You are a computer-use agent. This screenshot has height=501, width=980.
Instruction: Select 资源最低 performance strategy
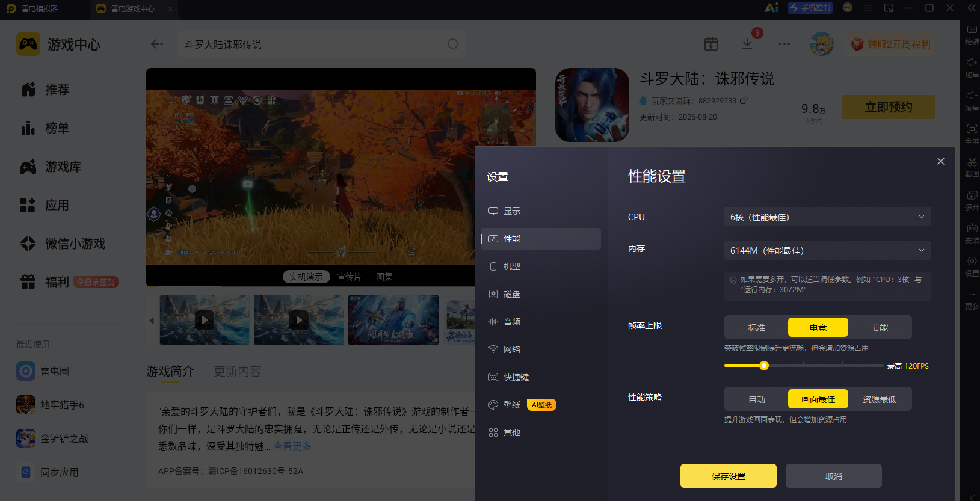click(880, 399)
